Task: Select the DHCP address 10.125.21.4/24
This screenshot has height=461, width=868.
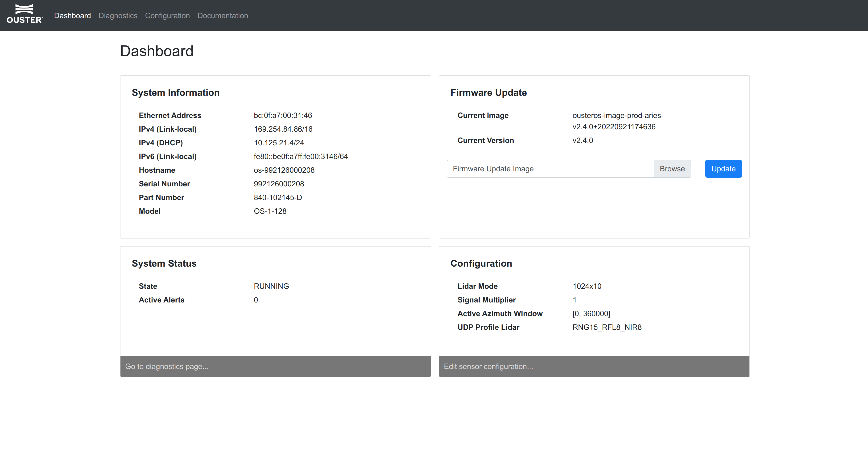Action: pos(279,143)
